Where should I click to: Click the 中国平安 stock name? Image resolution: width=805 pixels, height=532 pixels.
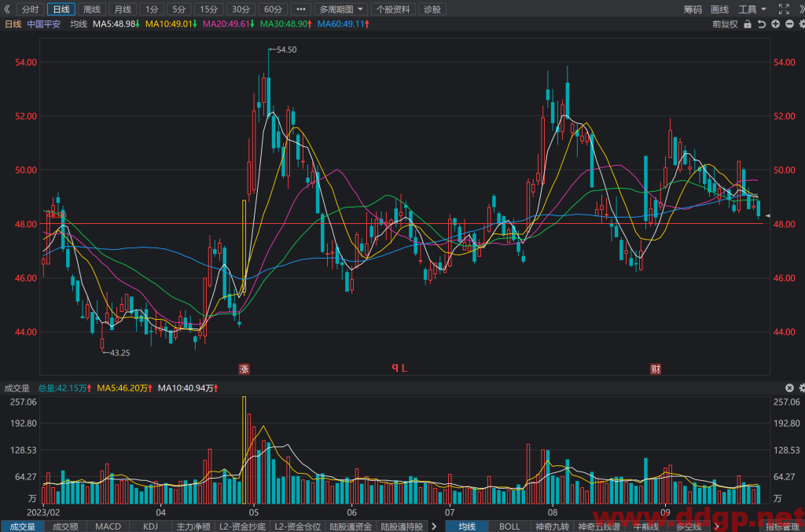(44, 24)
